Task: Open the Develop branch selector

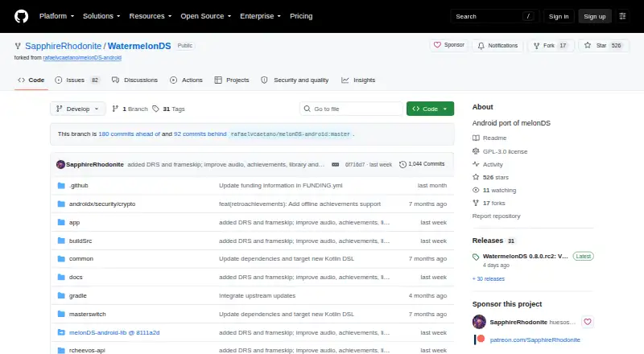Action: [77, 109]
